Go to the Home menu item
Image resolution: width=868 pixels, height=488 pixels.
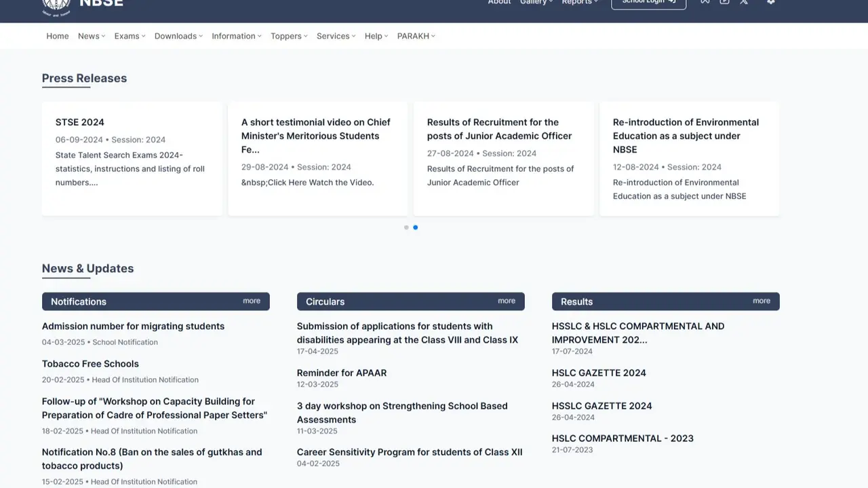(x=58, y=36)
